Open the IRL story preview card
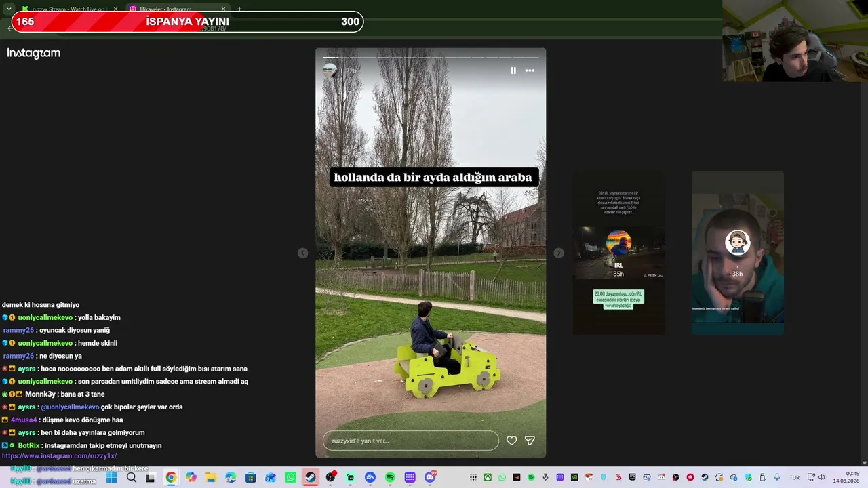This screenshot has width=868, height=488. (618, 253)
